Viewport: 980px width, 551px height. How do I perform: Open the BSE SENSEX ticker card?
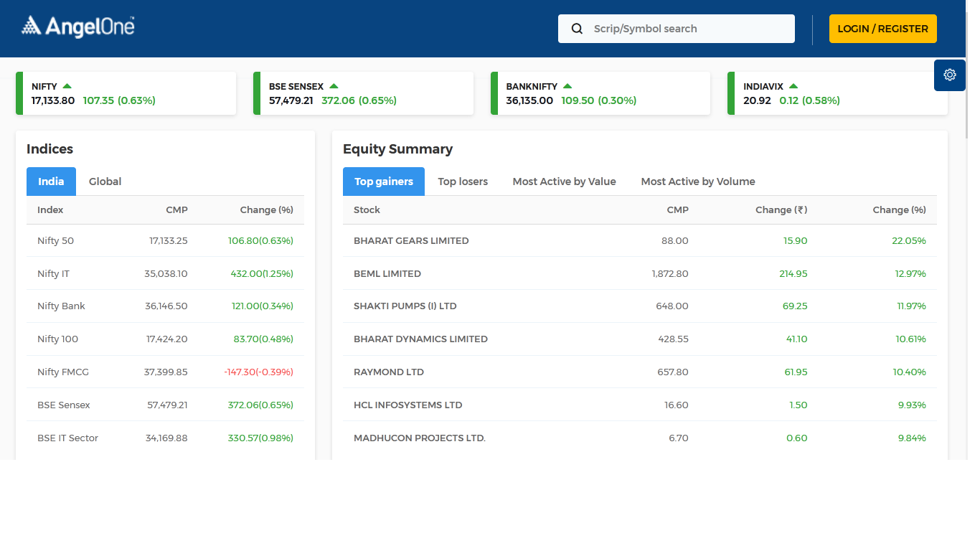coord(363,93)
